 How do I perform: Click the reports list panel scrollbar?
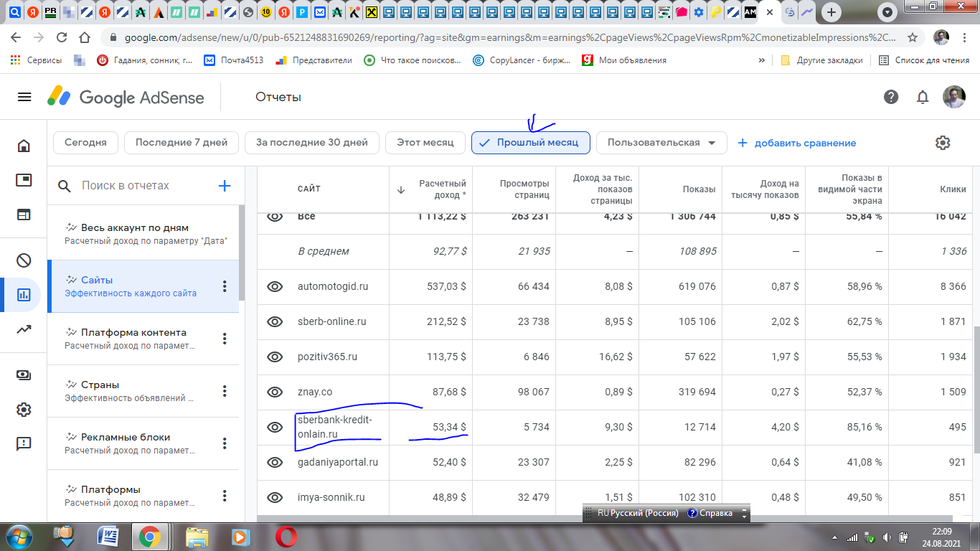click(242, 253)
